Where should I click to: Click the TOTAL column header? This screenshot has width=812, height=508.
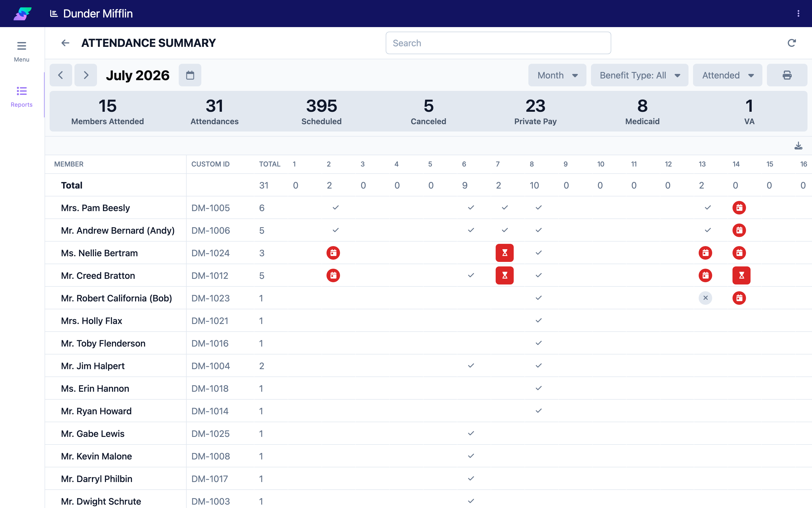270,164
